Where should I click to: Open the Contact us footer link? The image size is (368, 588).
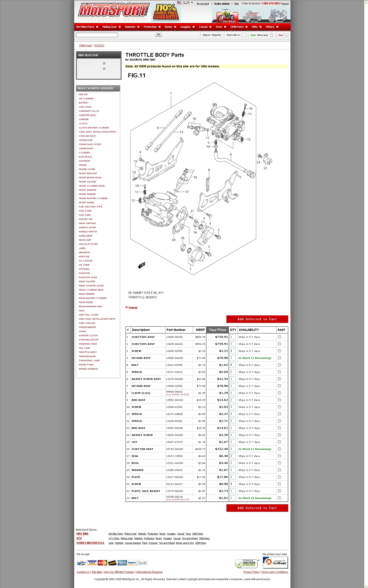[83, 572]
